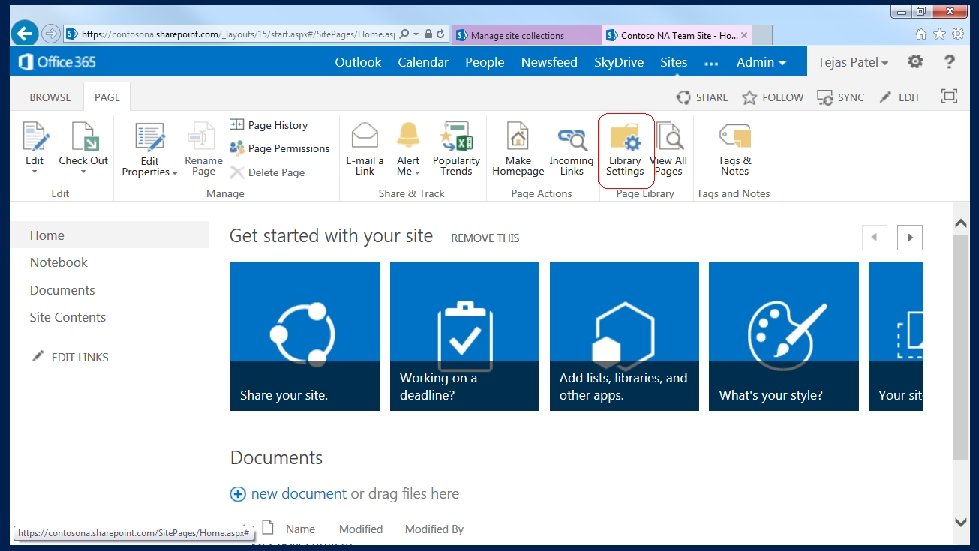
Task: Open Tags & Notes
Action: point(735,150)
